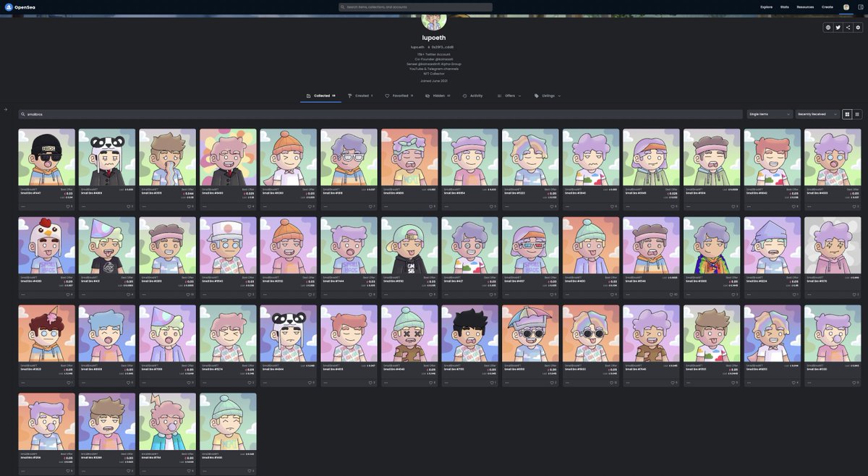Screen dimensions: 868x476
Task: Open the pink lightning hair bubblegum thumbnail
Action: 168,421
